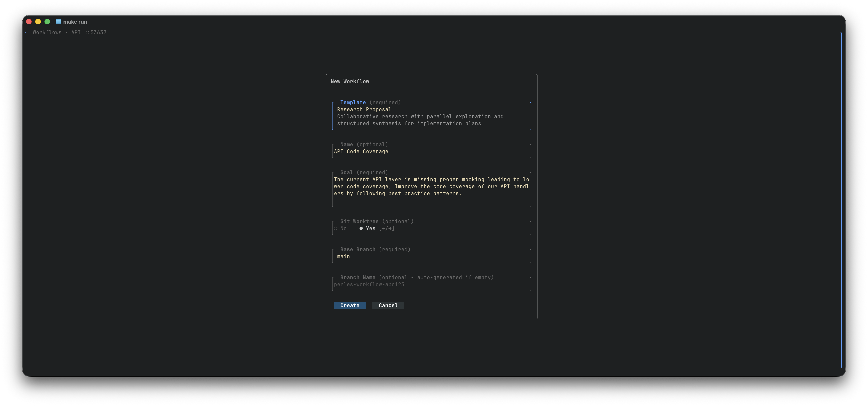
Task: Click the Branch Name placeholder field
Action: coord(431,284)
